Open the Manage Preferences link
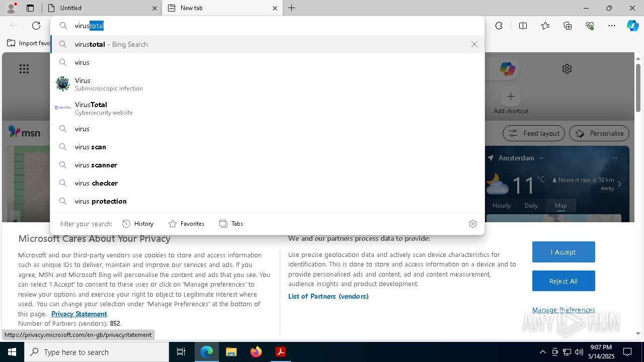The image size is (644, 362). (563, 310)
